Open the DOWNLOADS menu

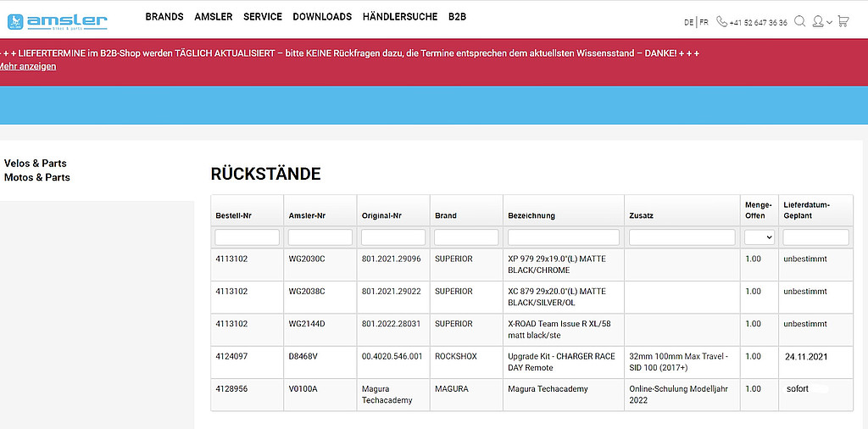322,17
